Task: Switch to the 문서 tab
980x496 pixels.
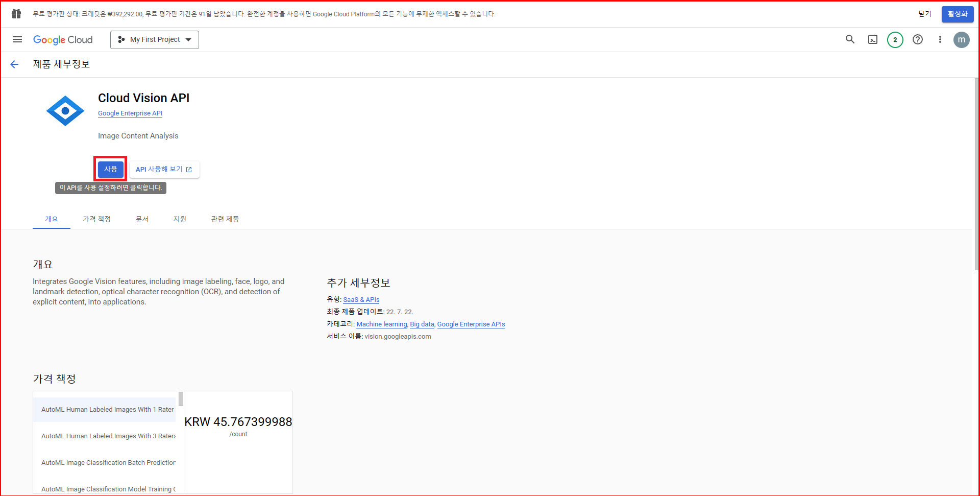Action: [x=142, y=219]
